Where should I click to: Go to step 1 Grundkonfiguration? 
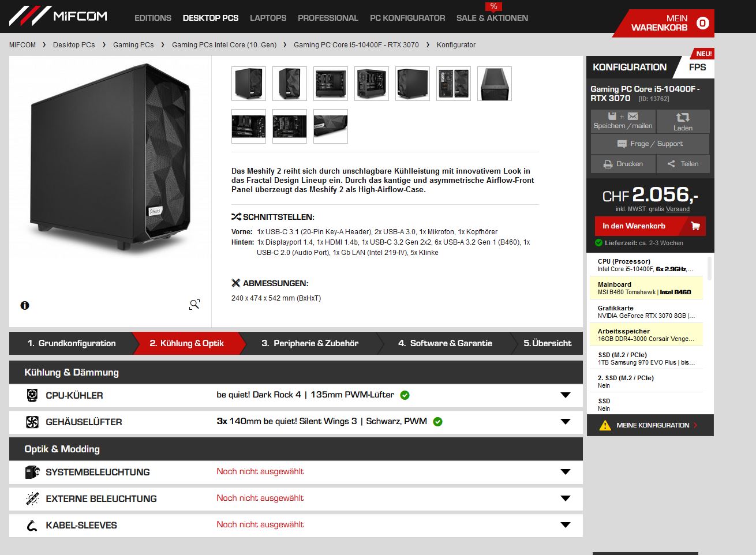[71, 343]
